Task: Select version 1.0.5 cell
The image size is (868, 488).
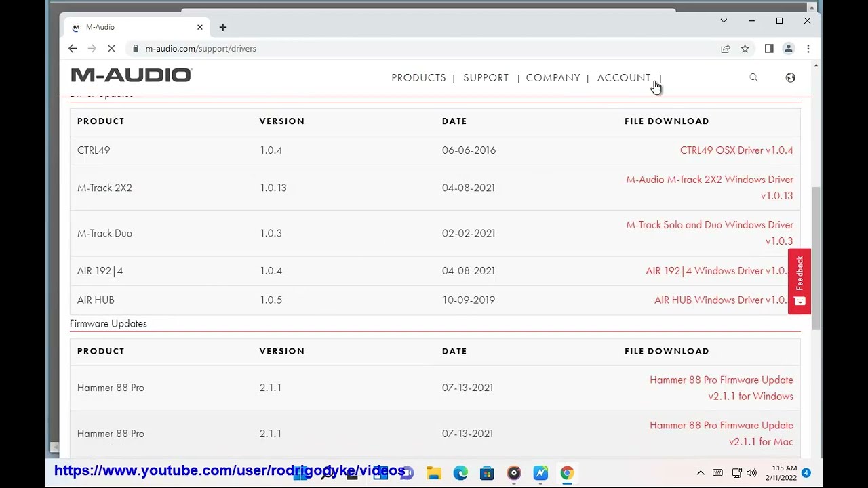Action: tap(271, 300)
